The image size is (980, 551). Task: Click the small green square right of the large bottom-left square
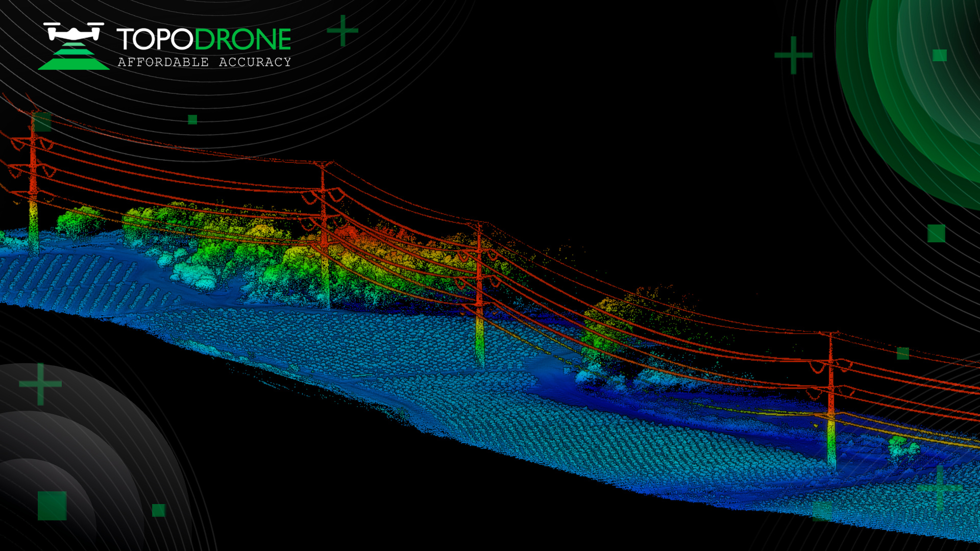(159, 510)
